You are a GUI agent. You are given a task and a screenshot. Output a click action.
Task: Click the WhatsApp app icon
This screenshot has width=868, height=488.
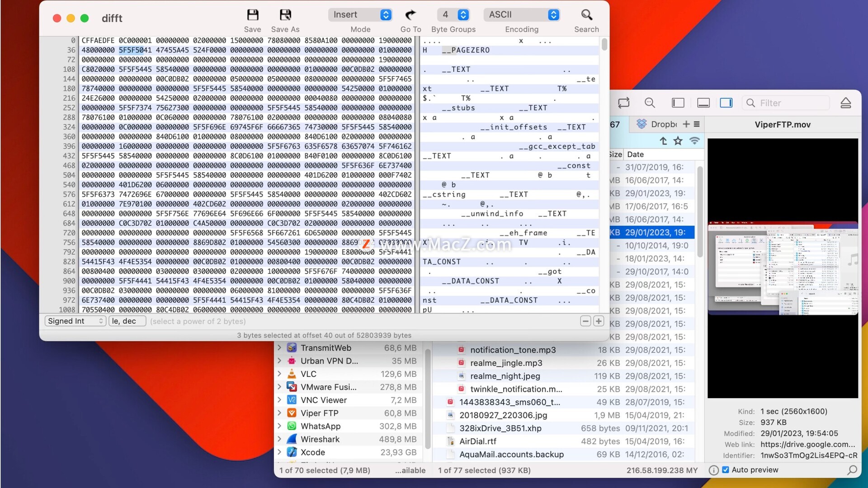(292, 426)
